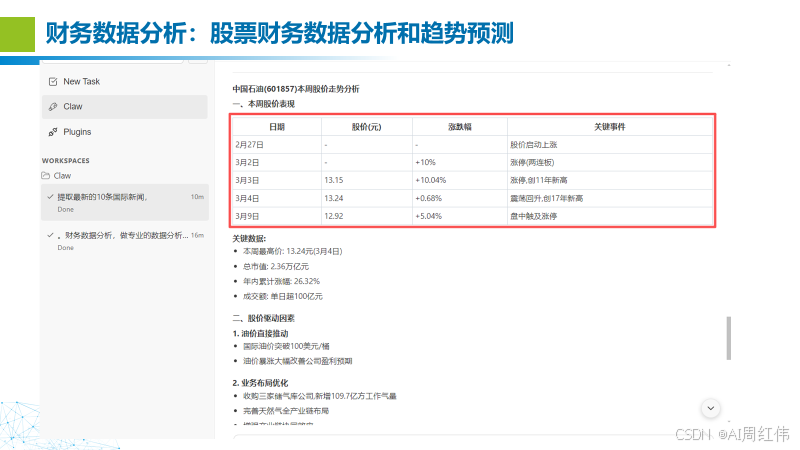Click the bullet 成交额: 单日超100亿元

pos(283,296)
